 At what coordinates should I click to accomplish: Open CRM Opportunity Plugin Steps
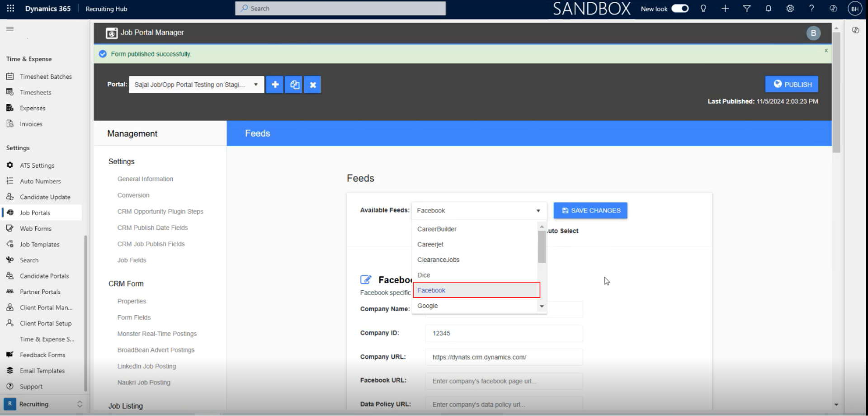(x=160, y=212)
